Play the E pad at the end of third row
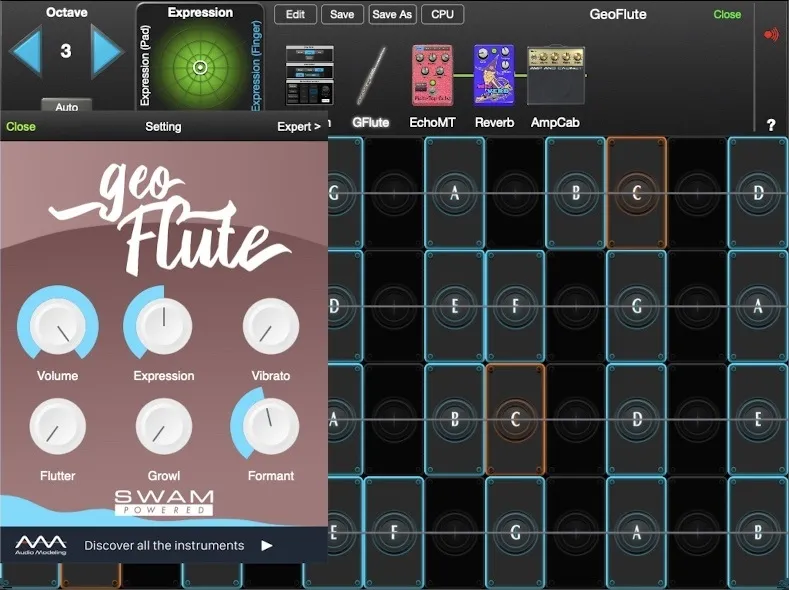789x590 pixels. 758,419
